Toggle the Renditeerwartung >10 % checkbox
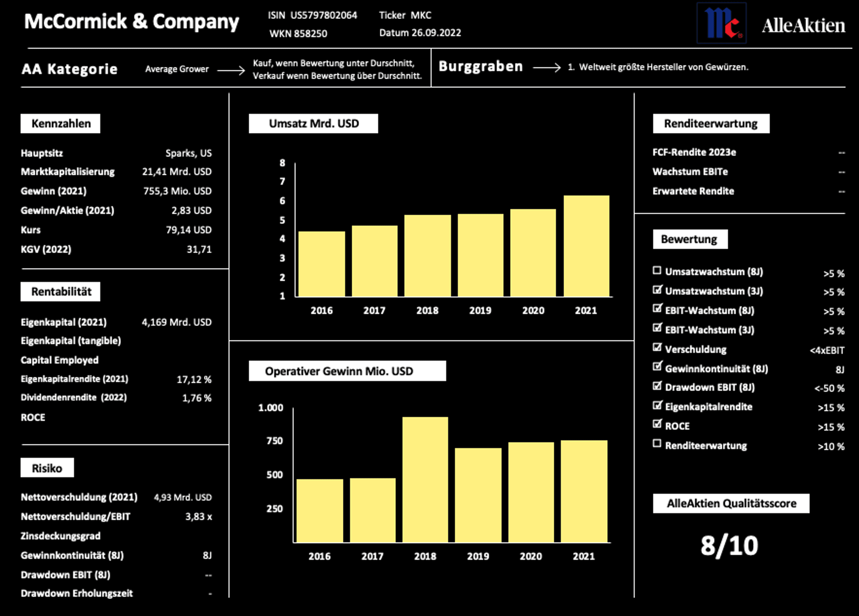Image resolution: width=859 pixels, height=616 pixels. (x=657, y=443)
